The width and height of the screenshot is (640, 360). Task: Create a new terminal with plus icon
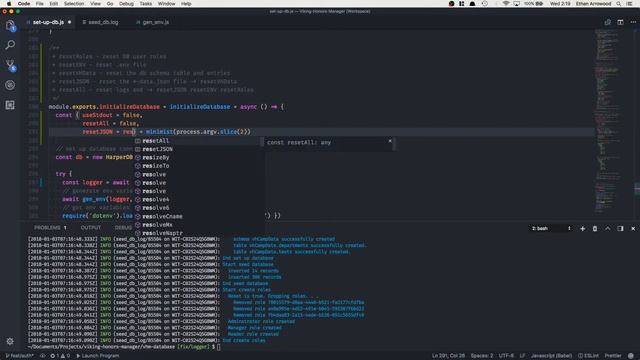[582, 229]
